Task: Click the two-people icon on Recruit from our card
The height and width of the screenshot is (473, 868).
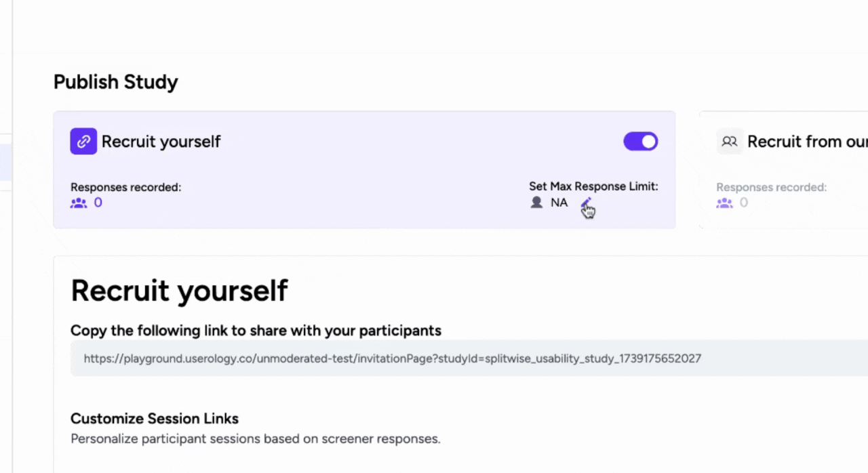Action: tap(729, 141)
